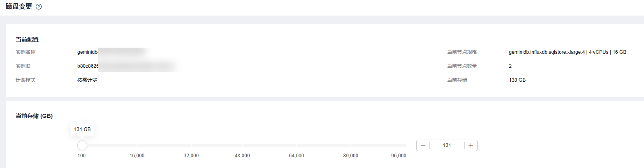Decrease storage with the minus button
This screenshot has height=168, width=644.
[423, 145]
